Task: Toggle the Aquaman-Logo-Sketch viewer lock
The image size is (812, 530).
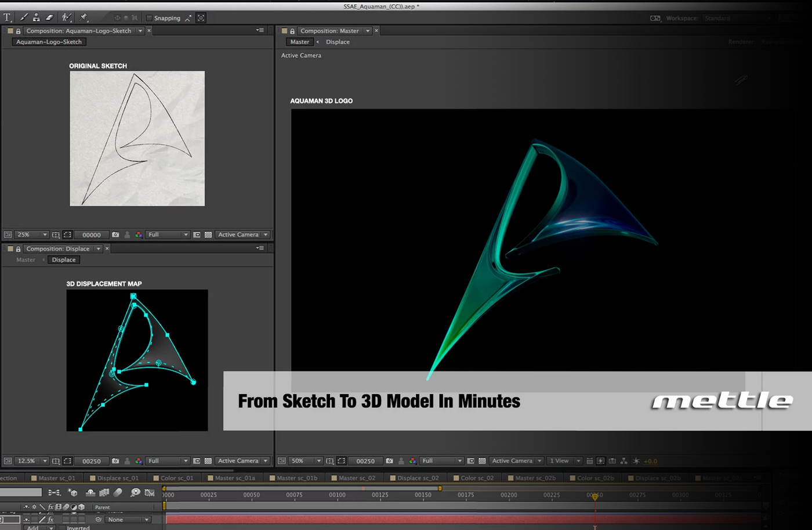Action: [x=18, y=31]
